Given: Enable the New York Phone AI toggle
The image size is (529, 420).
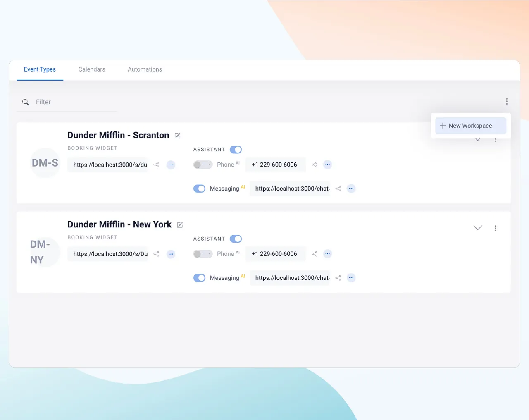Looking at the screenshot, I should 203,254.
